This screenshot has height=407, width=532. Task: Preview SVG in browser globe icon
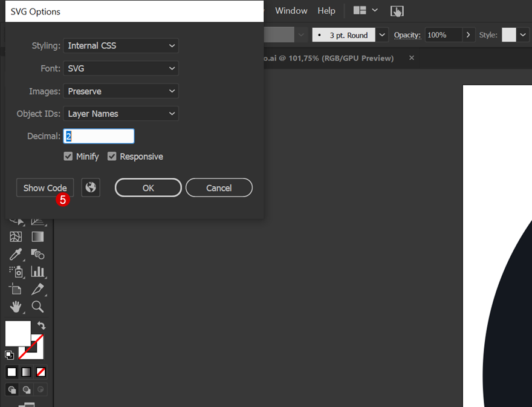(x=91, y=187)
